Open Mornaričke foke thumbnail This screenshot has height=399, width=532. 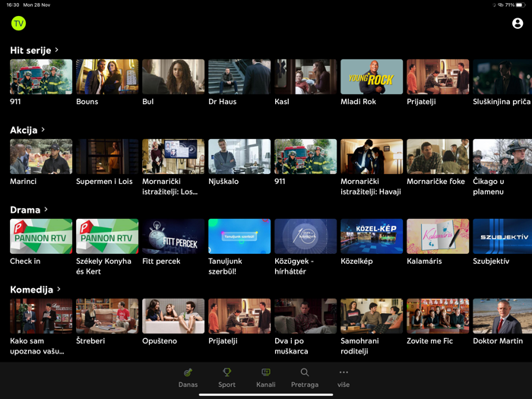[438, 157]
